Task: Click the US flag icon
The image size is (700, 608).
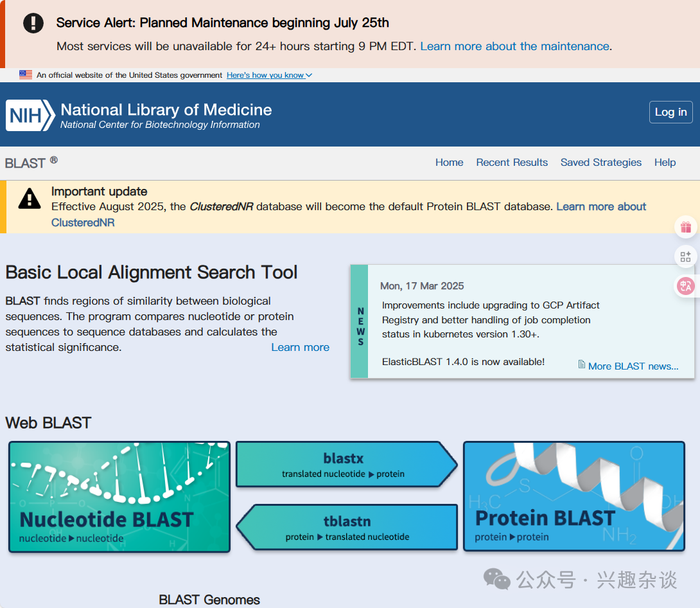Action: coord(26,75)
